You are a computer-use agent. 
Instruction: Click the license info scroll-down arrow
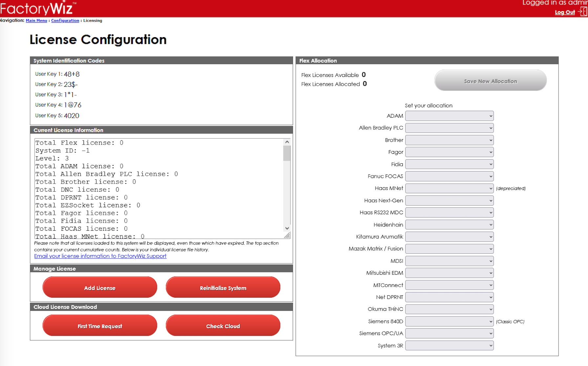coord(287,228)
